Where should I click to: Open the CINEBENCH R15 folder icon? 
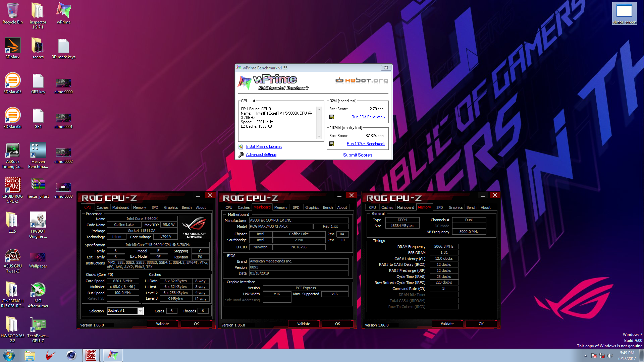[12, 295]
